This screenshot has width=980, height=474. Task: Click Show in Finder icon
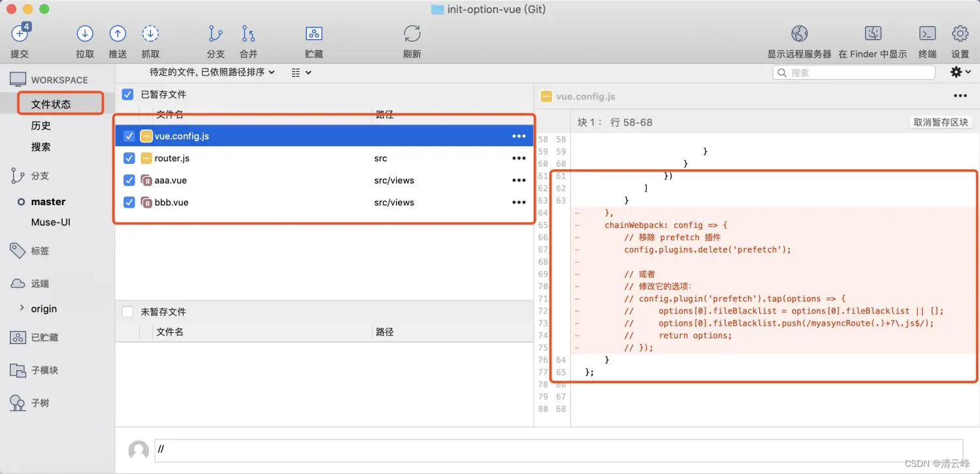click(x=873, y=33)
